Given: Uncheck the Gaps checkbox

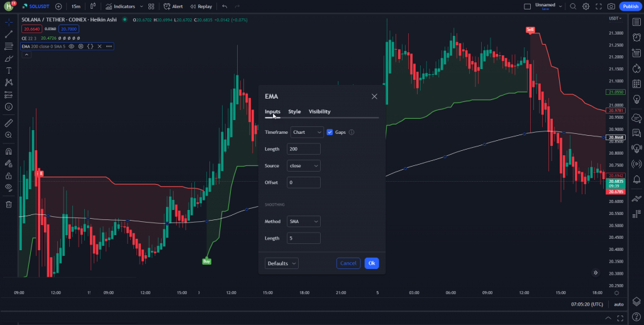Looking at the screenshot, I should pyautogui.click(x=330, y=132).
